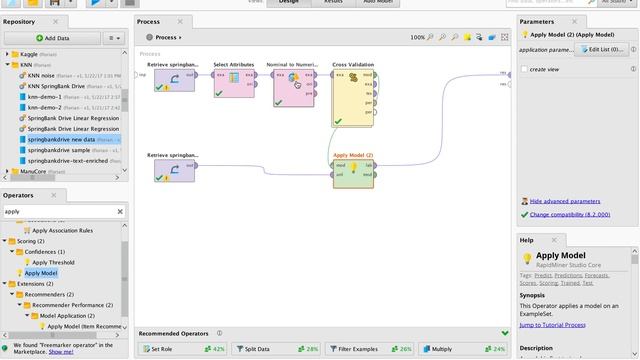Image resolution: width=640 pixels, height=360 pixels.
Task: Click the stop process icon in the top toolbar
Action: [129, 2]
